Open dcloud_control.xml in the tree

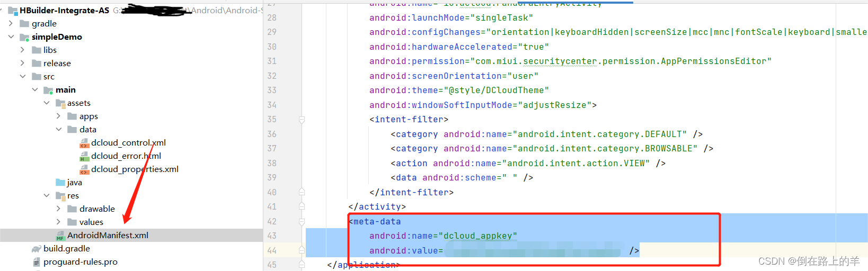[128, 142]
